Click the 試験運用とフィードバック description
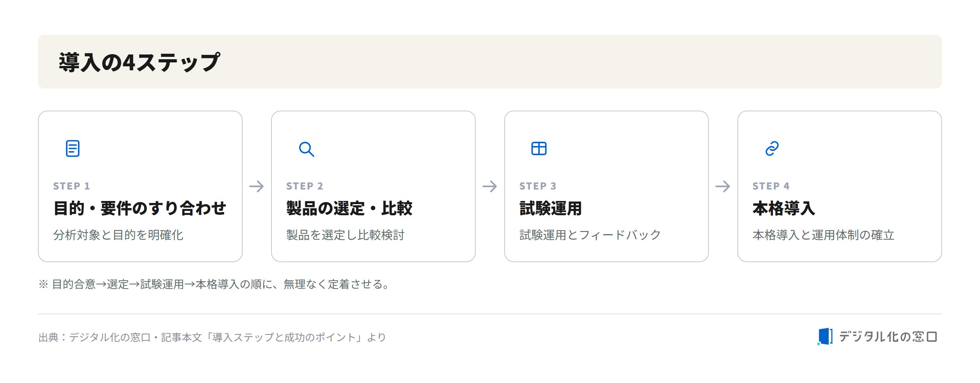 pos(590,235)
